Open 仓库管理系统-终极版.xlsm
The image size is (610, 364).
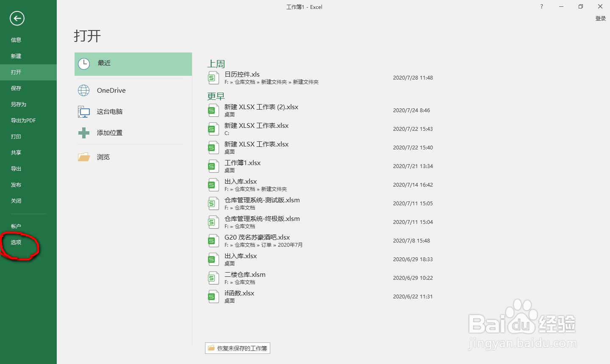(x=322, y=222)
